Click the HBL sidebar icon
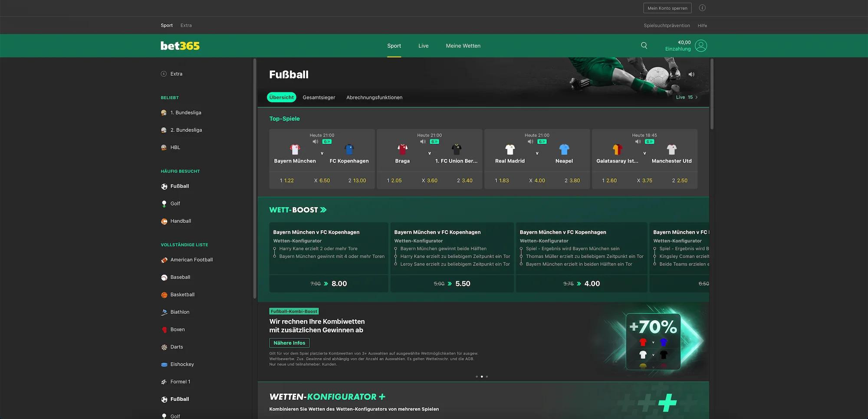Screen dimensions: 868x419 [x=164, y=147]
